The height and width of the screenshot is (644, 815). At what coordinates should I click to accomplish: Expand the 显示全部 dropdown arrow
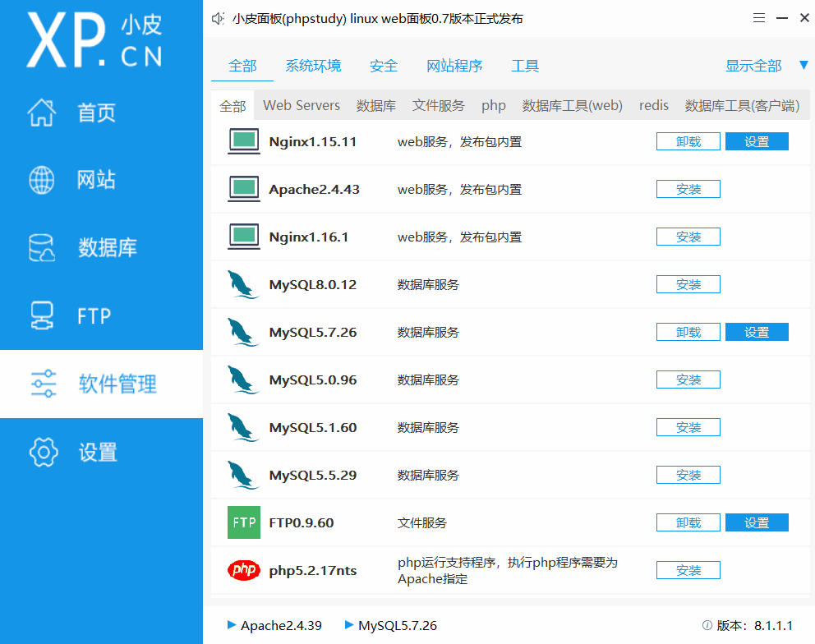tap(803, 66)
